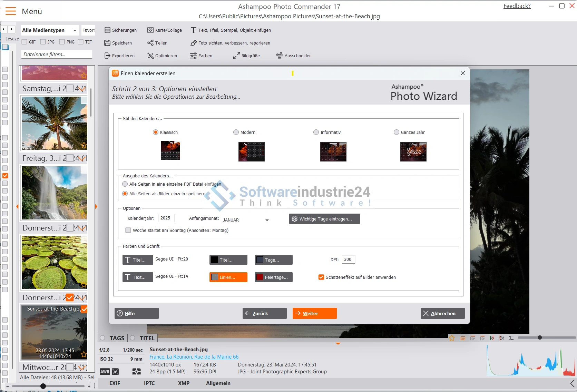Click the Weiter button

tap(314, 313)
